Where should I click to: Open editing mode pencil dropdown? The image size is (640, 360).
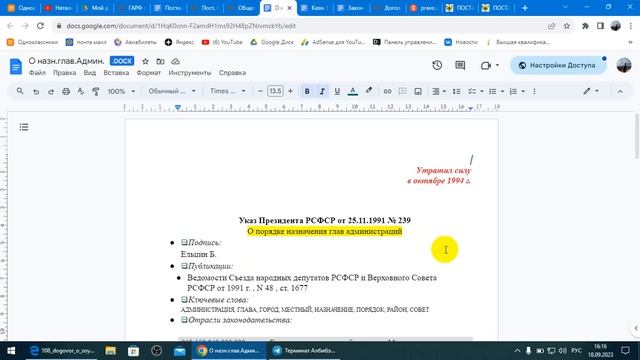coord(591,91)
